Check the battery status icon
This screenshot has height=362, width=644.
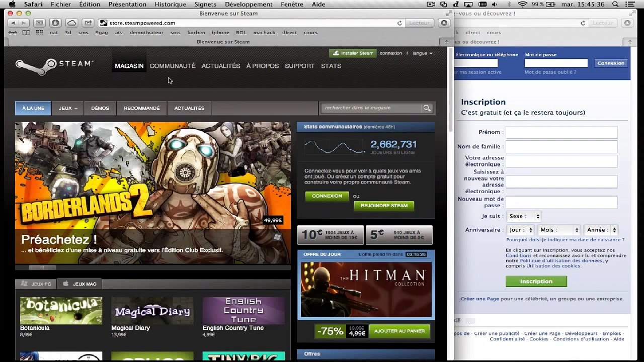tap(550, 4)
